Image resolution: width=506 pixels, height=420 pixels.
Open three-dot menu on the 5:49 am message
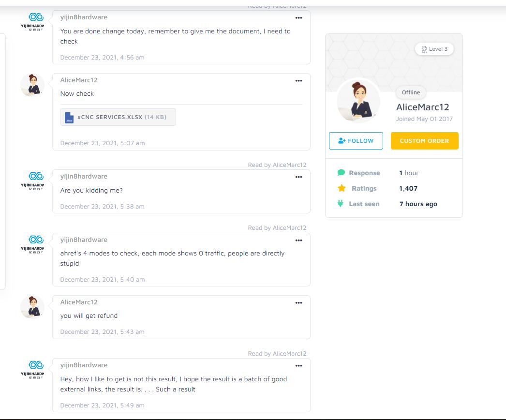298,366
